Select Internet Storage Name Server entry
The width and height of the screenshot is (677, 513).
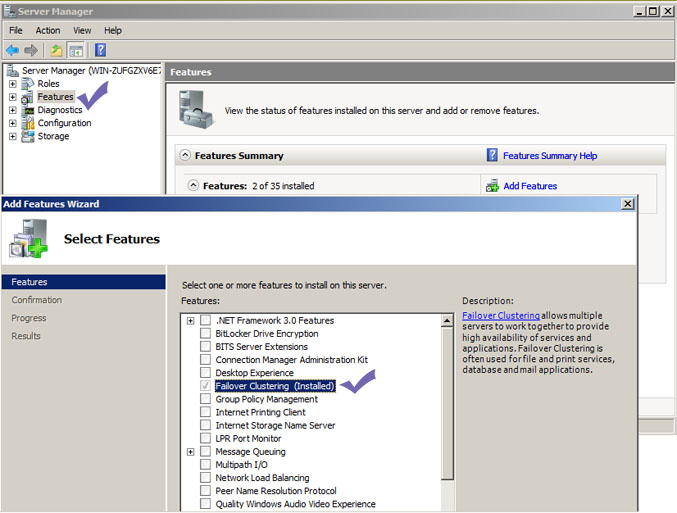click(x=275, y=425)
